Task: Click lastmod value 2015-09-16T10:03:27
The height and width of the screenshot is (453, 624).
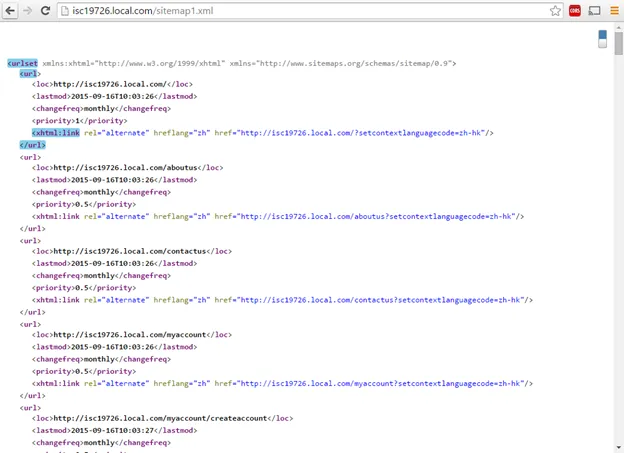Action: point(113,430)
